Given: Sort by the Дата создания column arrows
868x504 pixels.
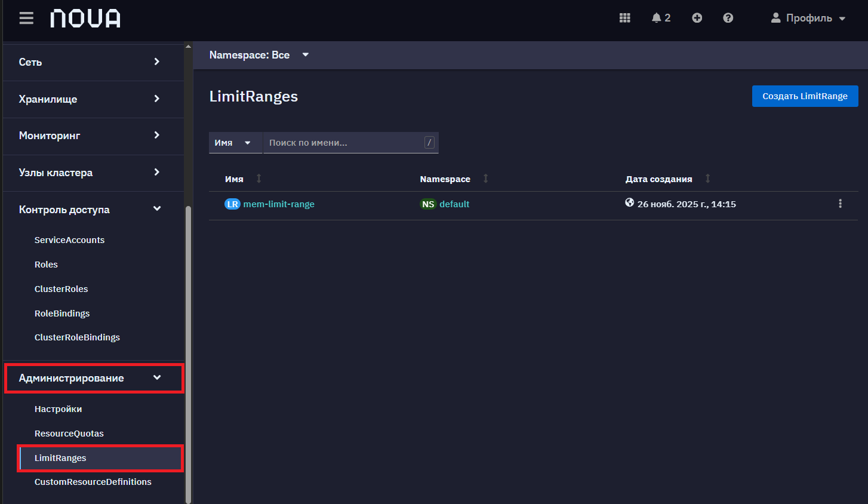Looking at the screenshot, I should click(x=708, y=179).
